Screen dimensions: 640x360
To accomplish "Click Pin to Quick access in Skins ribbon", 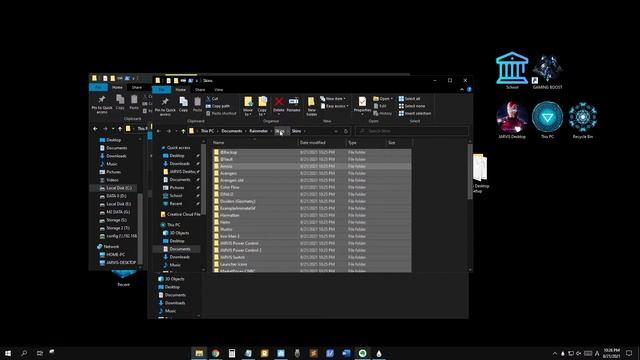I will click(165, 106).
